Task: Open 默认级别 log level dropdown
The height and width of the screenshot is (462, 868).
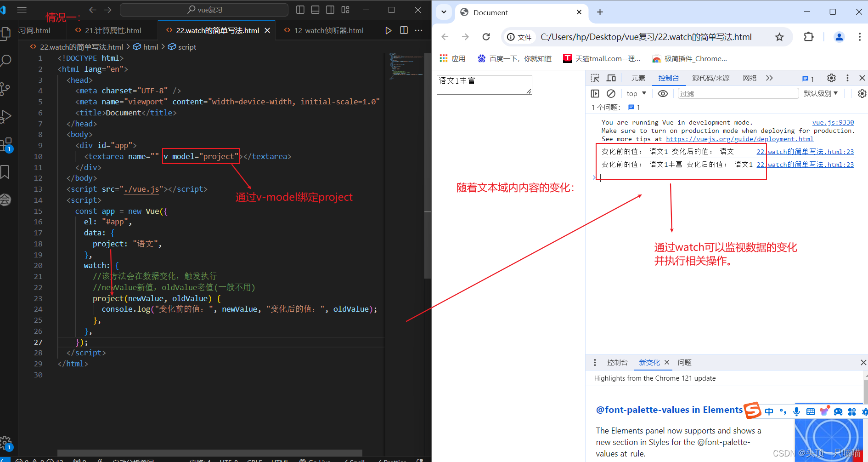Action: pyautogui.click(x=821, y=94)
